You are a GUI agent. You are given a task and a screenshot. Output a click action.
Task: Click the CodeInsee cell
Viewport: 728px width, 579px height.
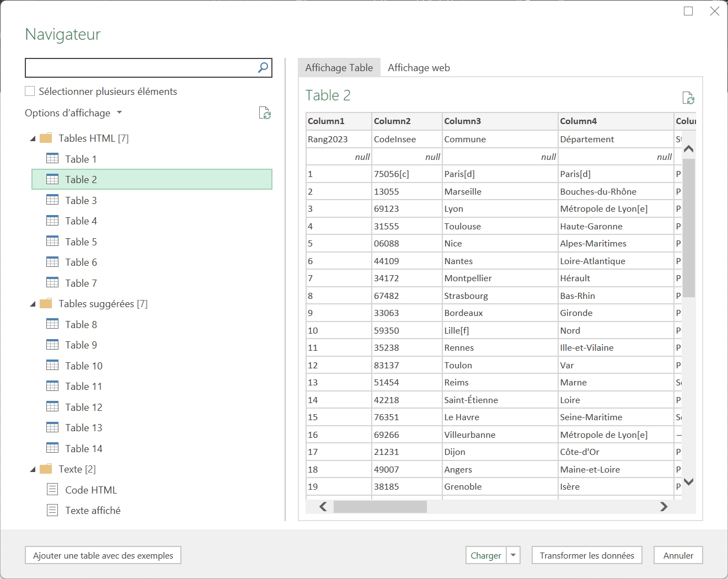click(x=407, y=139)
